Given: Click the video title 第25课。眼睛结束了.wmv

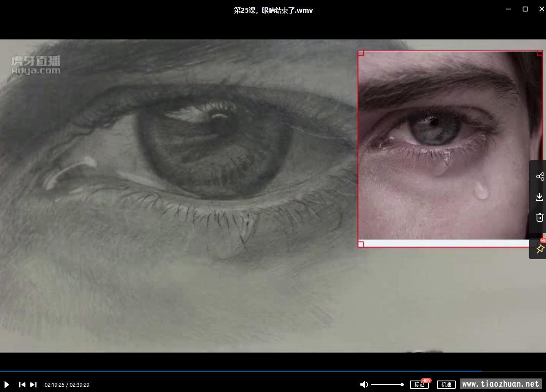Looking at the screenshot, I should coord(273,10).
